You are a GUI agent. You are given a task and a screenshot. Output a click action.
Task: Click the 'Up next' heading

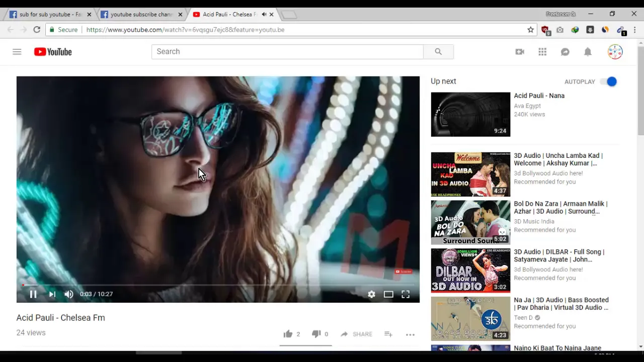click(x=443, y=81)
